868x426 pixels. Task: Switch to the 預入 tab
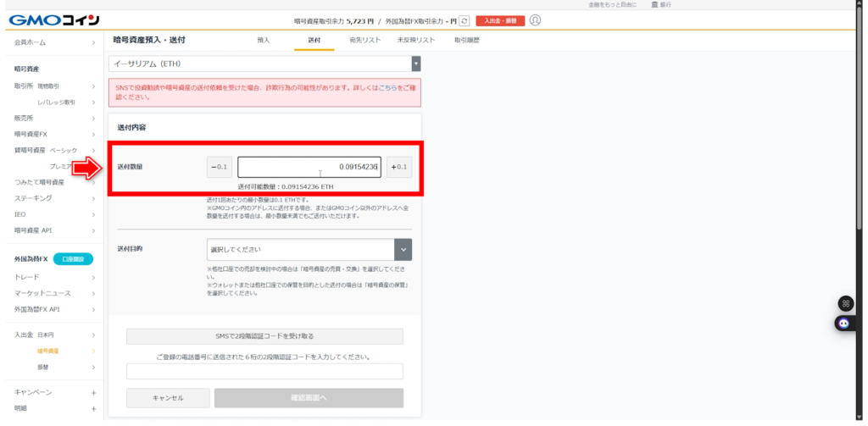point(264,40)
